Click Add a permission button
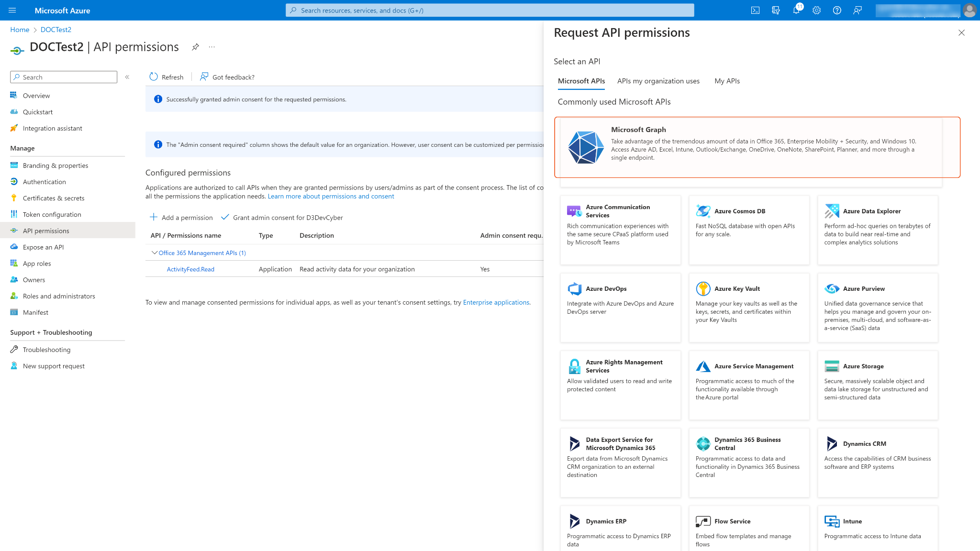This screenshot has height=551, width=980. tap(181, 218)
